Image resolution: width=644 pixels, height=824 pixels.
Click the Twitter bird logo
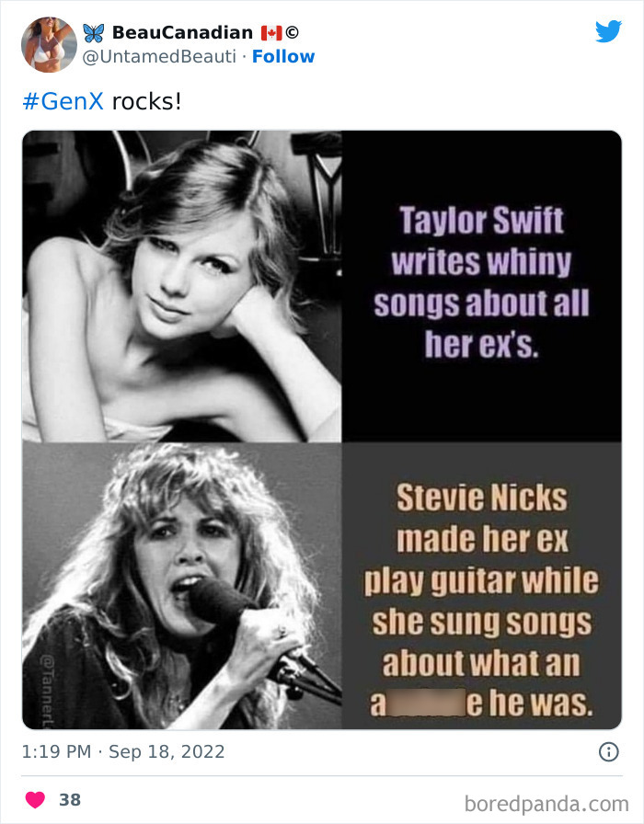click(609, 30)
